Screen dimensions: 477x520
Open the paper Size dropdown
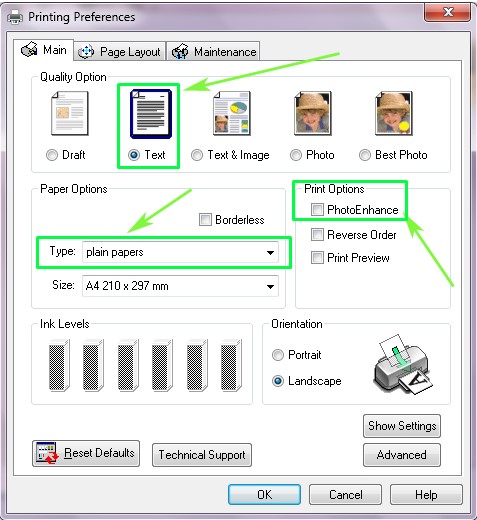[180, 286]
